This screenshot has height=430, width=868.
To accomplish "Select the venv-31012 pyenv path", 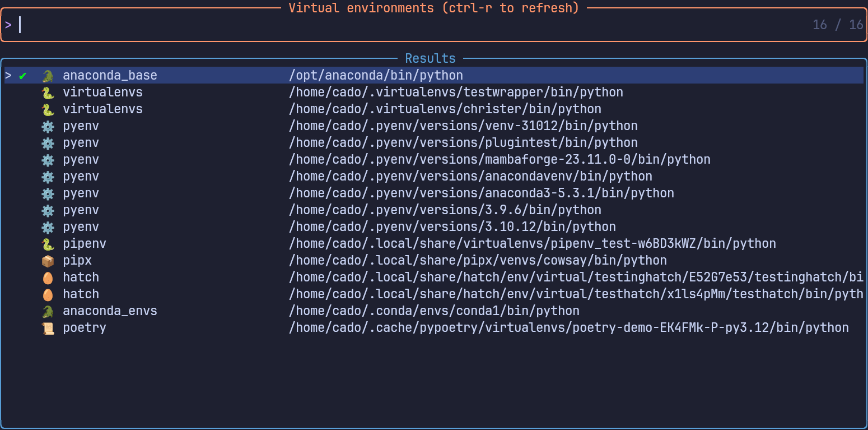I will point(463,126).
